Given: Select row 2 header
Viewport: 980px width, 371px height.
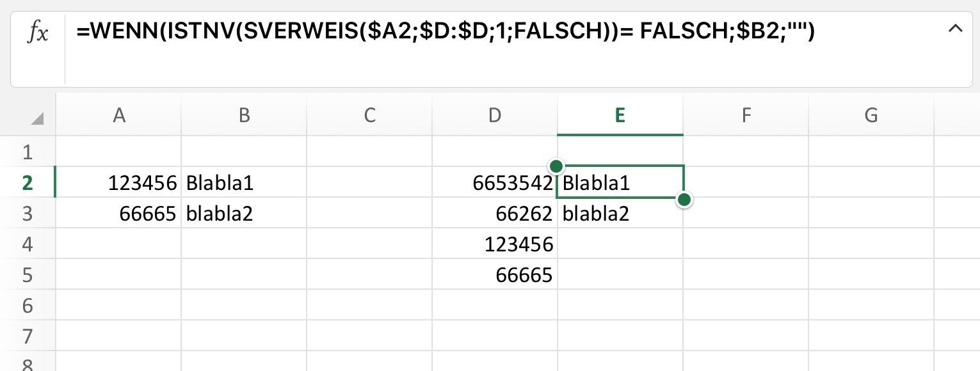Looking at the screenshot, I should pos(28,183).
